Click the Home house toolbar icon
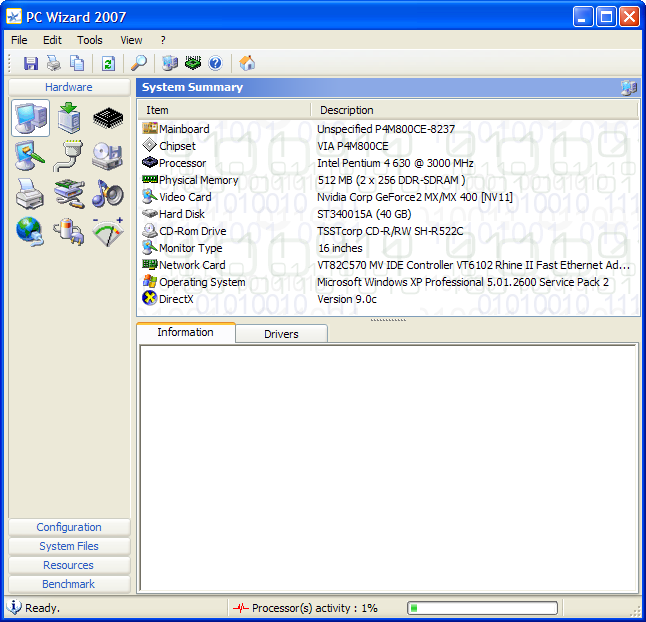The image size is (646, 622). (247, 63)
